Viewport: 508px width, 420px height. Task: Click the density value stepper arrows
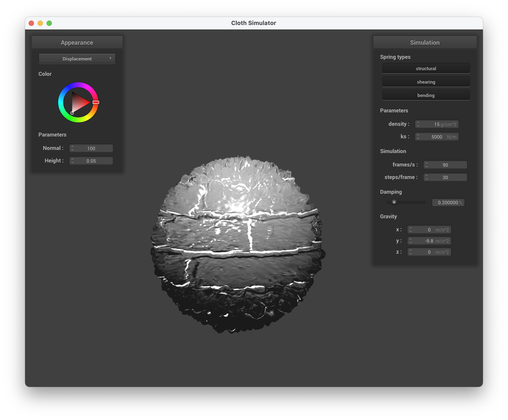pos(418,124)
